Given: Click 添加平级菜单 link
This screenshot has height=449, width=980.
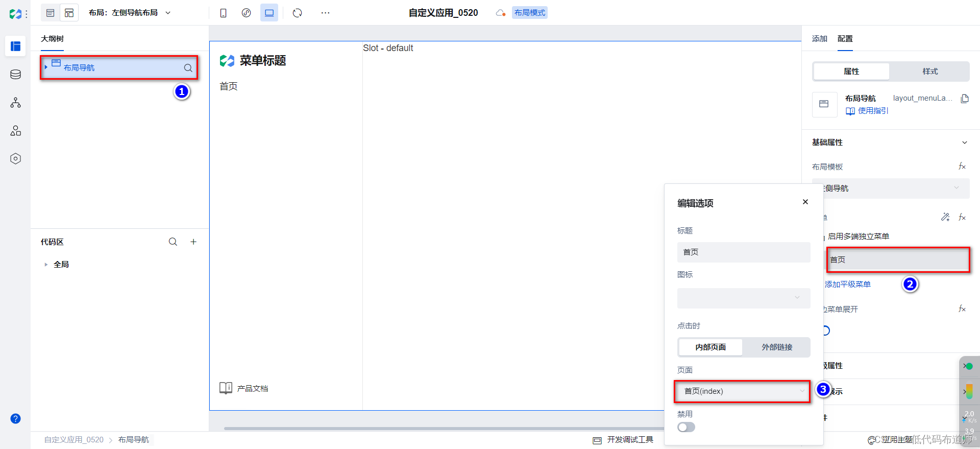Looking at the screenshot, I should pyautogui.click(x=848, y=285).
